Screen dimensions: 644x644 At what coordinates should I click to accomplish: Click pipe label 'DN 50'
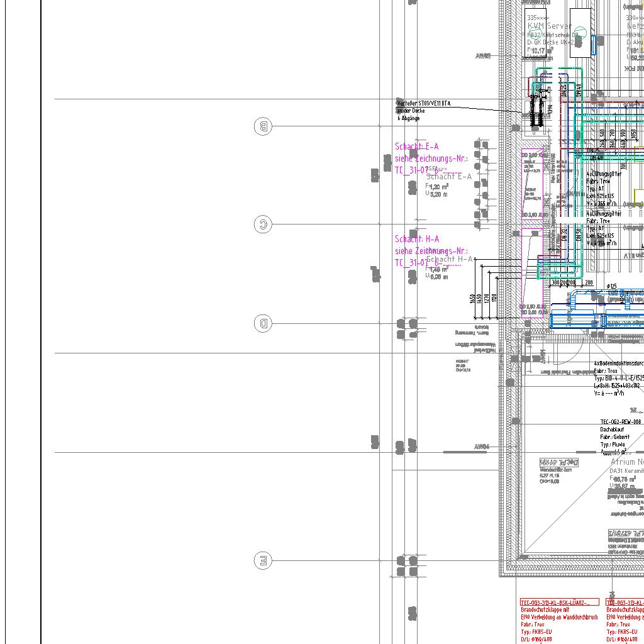coord(579,235)
